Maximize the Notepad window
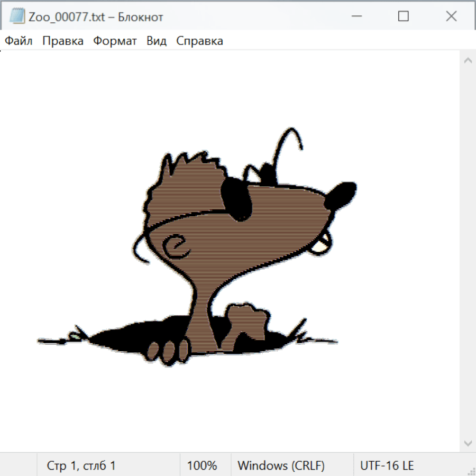The image size is (476, 476). point(403,16)
